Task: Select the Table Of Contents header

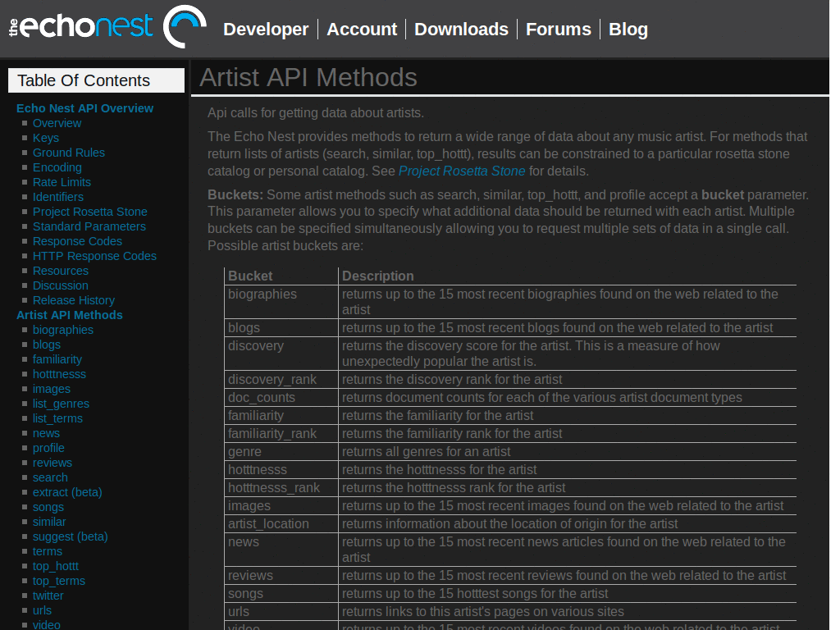Action: [97, 80]
